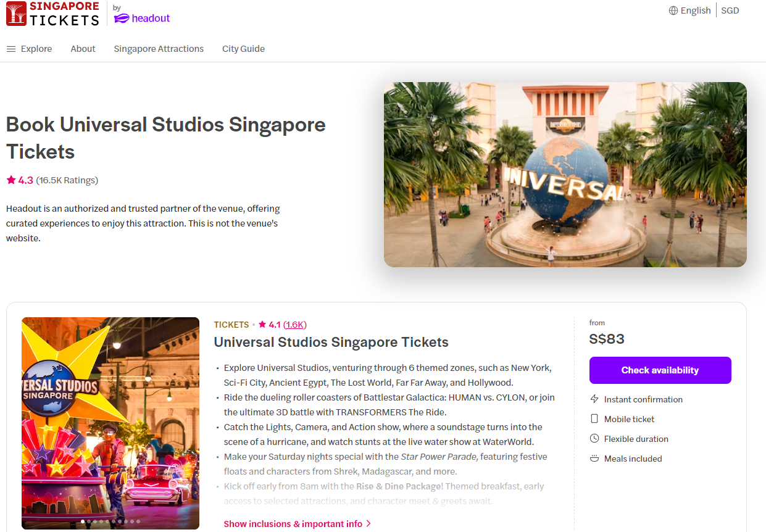Click the Mobile ticket phone icon
The height and width of the screenshot is (532, 766).
(x=594, y=419)
